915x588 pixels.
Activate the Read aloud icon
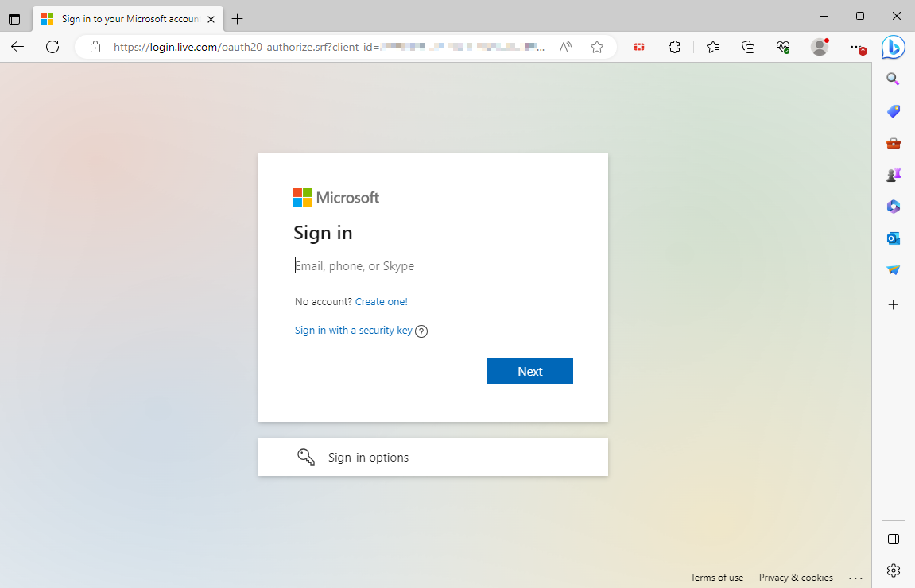click(x=565, y=47)
